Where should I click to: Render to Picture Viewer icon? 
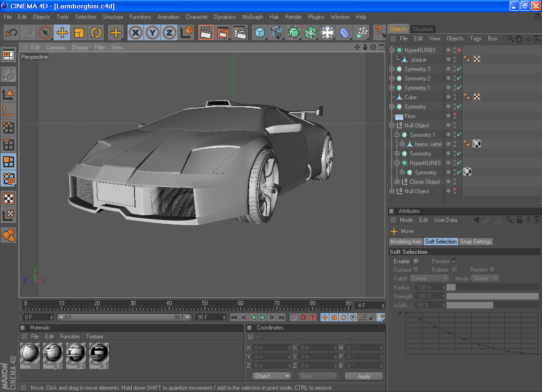[223, 33]
